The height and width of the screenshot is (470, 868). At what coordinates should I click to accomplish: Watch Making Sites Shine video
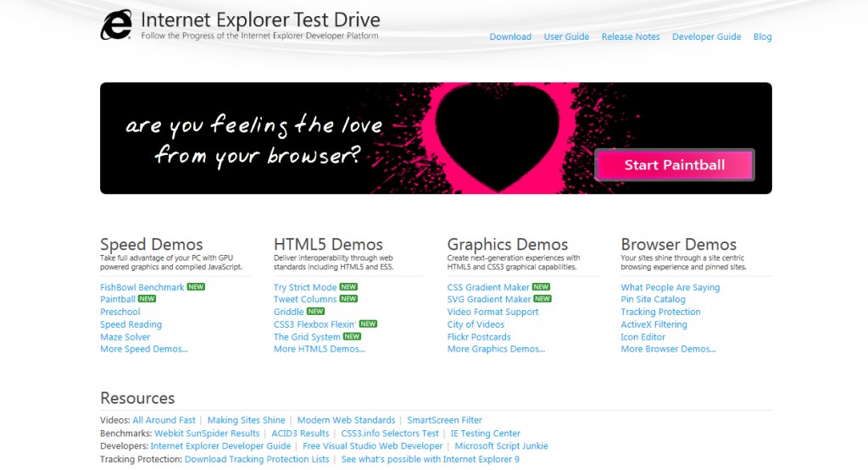click(247, 420)
